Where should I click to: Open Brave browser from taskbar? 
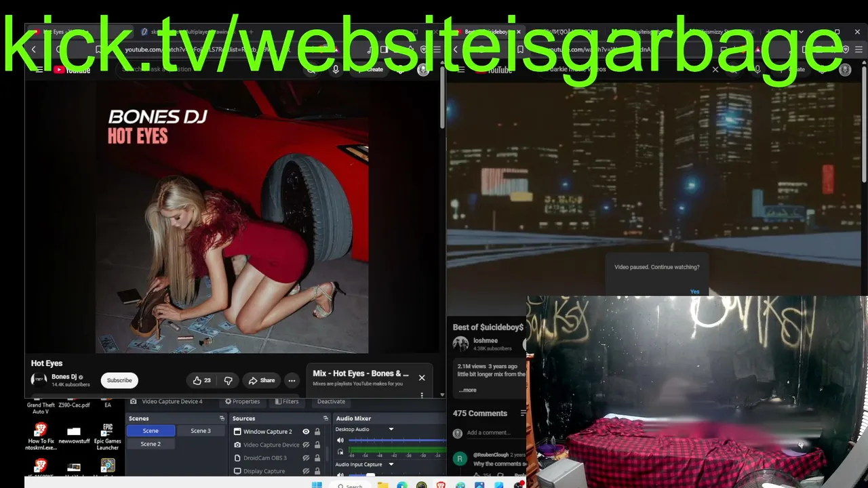coord(441,485)
